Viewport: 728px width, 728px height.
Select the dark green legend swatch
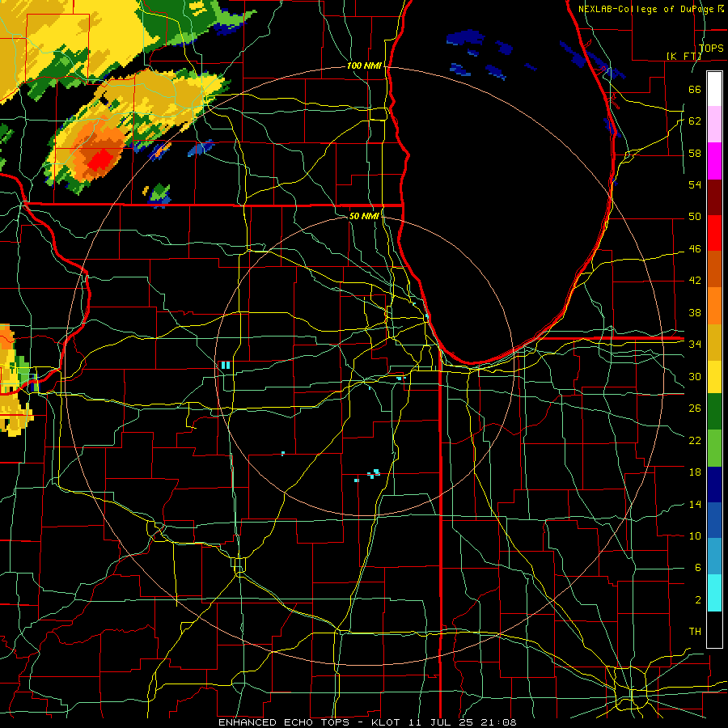click(714, 412)
